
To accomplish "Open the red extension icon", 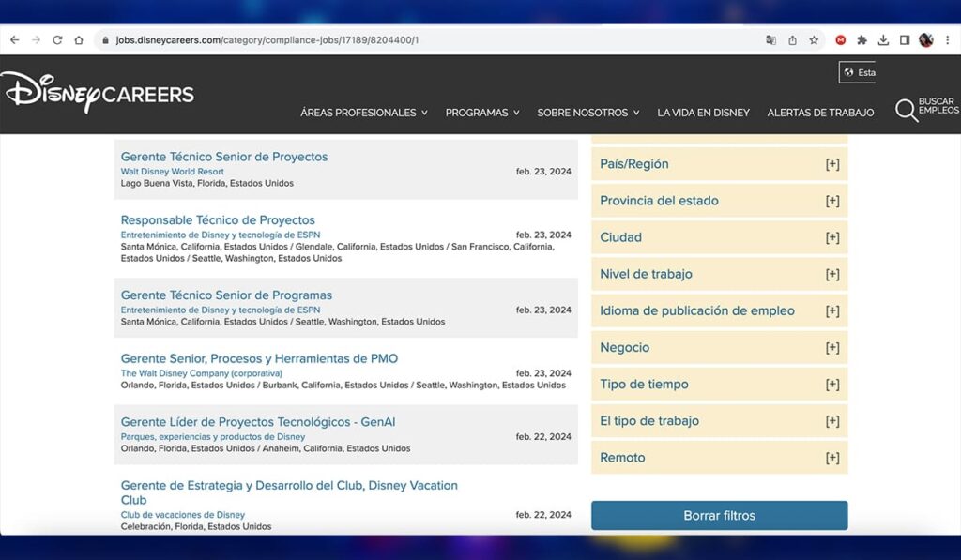I will click(840, 39).
